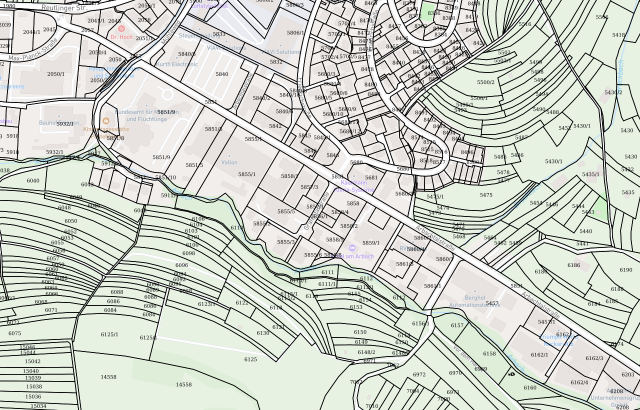Select parcel number 5832

tap(276, 62)
